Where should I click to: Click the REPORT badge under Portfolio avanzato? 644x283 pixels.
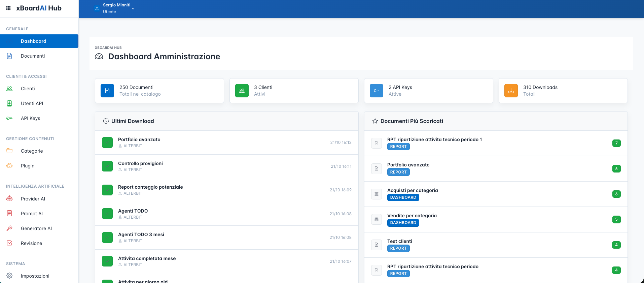pos(398,172)
